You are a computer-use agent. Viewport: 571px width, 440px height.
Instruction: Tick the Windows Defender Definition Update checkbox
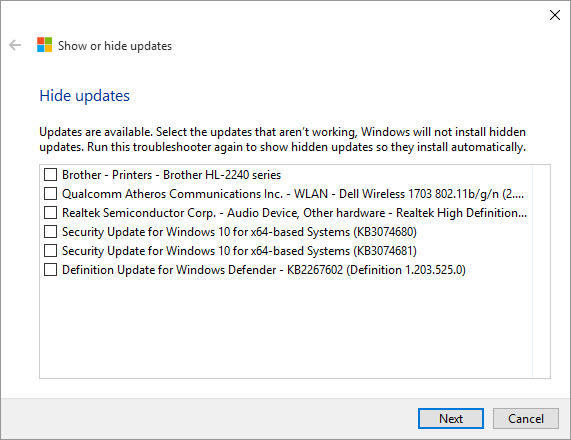[x=50, y=270]
